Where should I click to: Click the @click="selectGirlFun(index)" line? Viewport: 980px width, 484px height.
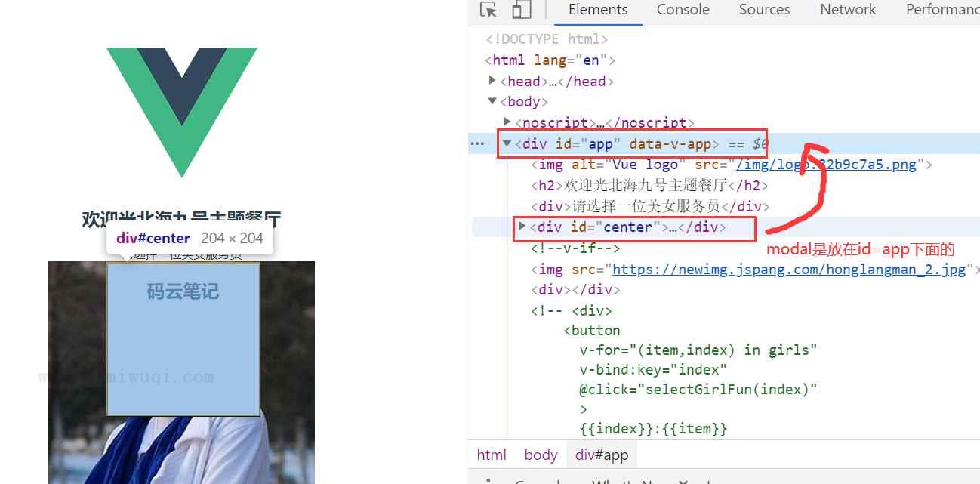698,390
